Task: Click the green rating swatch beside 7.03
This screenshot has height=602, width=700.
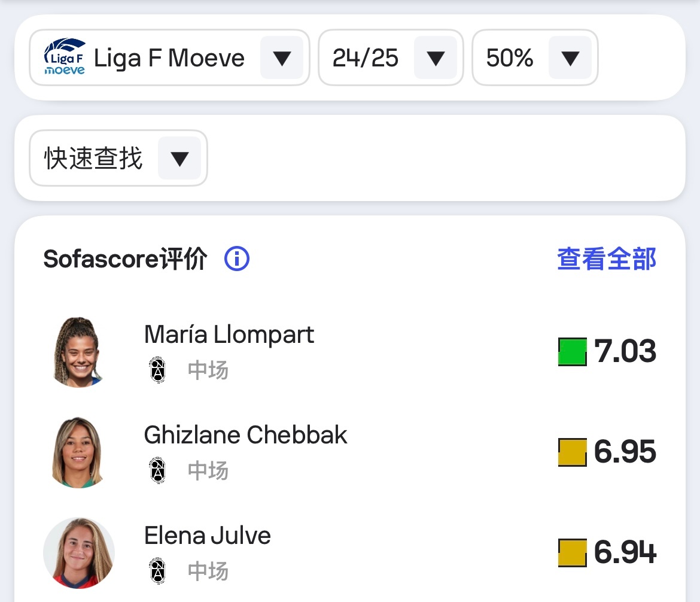Action: point(571,352)
